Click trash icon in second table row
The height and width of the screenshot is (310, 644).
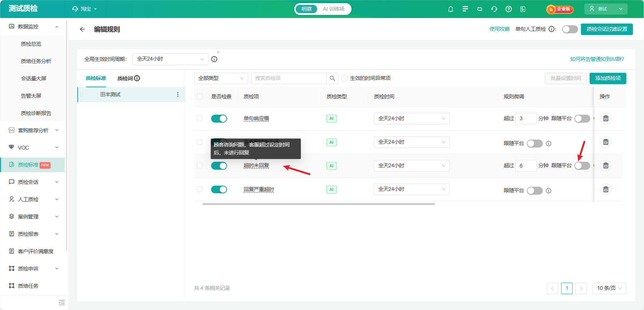[606, 142]
